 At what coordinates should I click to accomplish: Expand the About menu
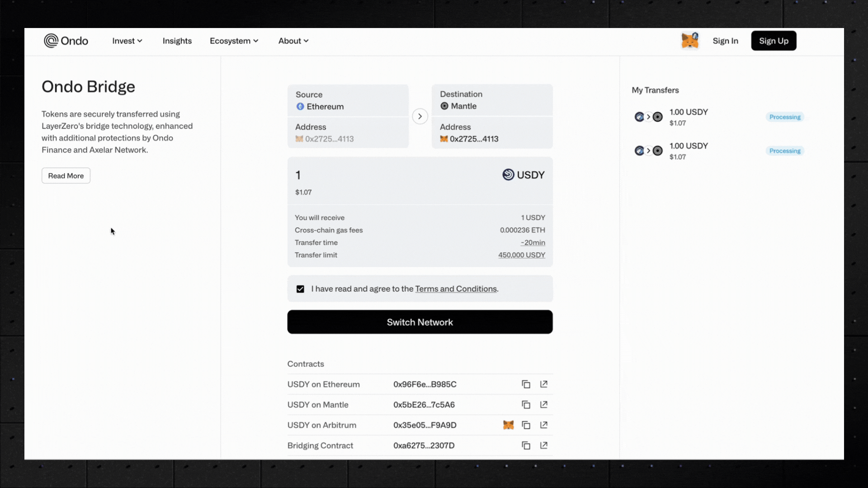pyautogui.click(x=293, y=41)
